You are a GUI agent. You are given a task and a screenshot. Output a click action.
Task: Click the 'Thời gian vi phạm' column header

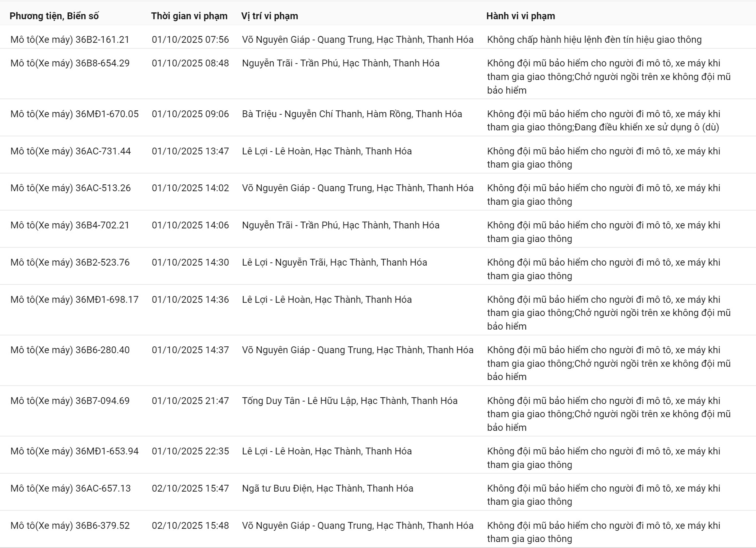pyautogui.click(x=189, y=16)
